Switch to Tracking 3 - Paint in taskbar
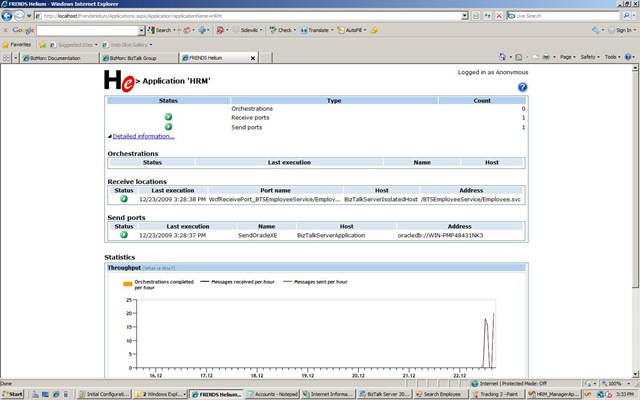This screenshot has width=640, height=400. coord(496,394)
